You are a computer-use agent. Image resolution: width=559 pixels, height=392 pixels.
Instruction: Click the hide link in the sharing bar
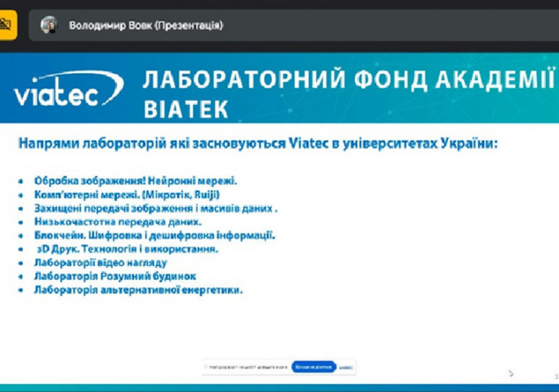click(x=346, y=367)
